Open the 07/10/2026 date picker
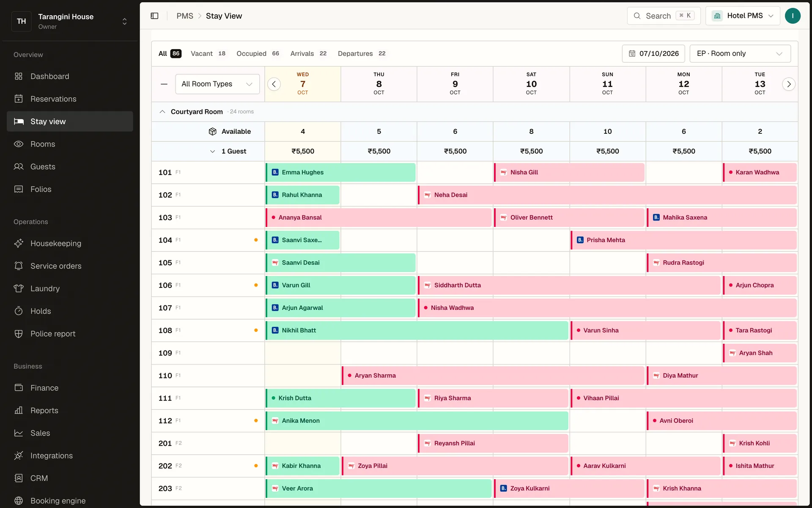812x508 pixels. coord(654,53)
